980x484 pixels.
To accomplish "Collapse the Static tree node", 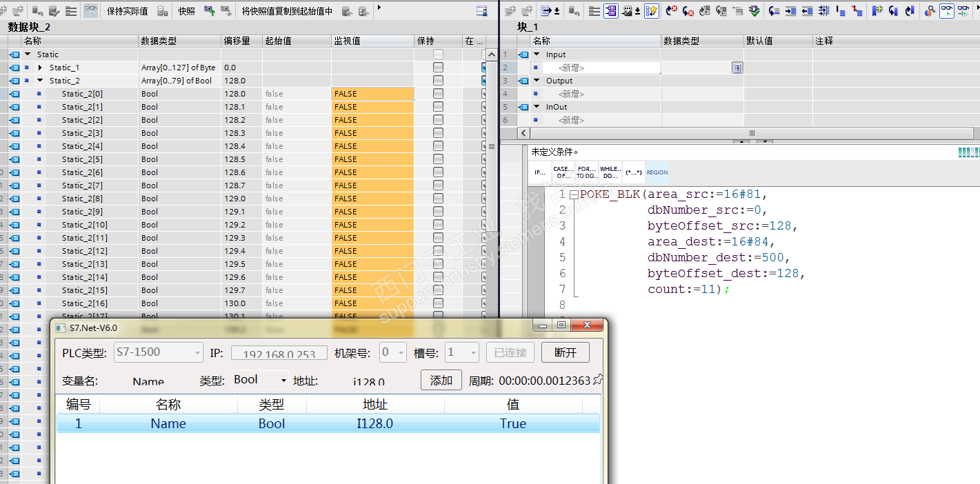I will tap(28, 54).
